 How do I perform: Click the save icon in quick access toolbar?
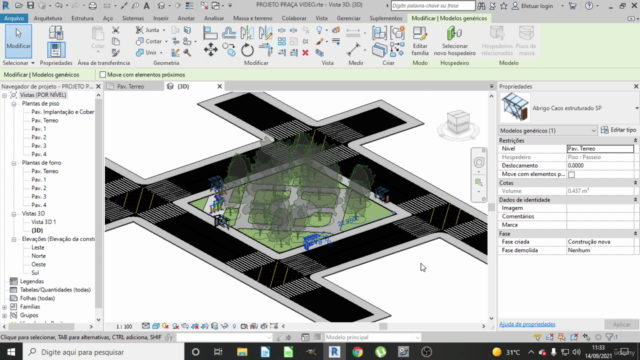point(31,6)
